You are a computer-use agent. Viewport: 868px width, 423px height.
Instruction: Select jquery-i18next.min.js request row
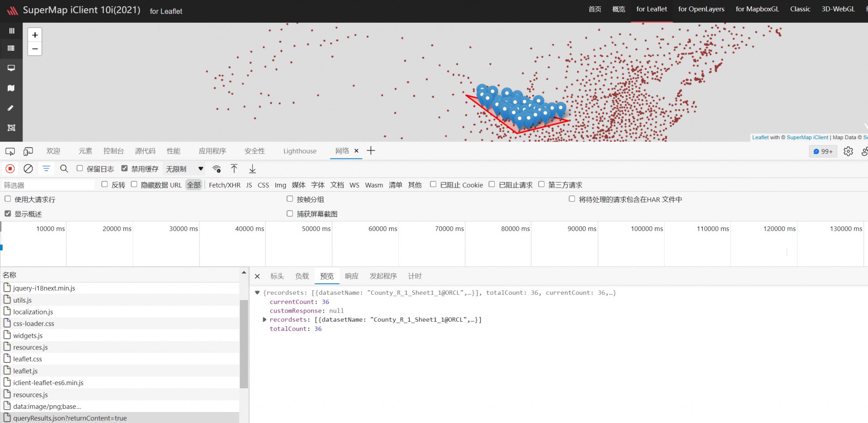[x=120, y=288]
